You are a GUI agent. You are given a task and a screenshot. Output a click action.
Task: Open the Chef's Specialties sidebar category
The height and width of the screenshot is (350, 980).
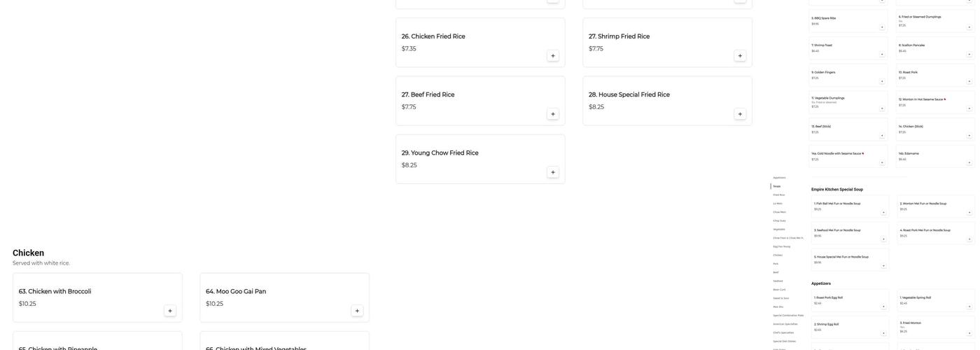click(783, 332)
